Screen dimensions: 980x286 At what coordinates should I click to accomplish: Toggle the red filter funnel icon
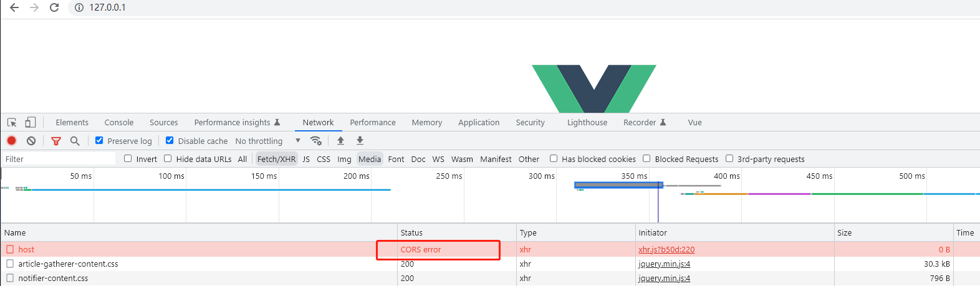click(x=56, y=141)
